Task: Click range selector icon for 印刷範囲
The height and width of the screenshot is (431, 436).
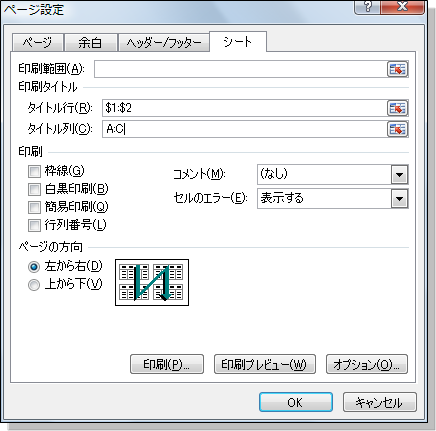Action: (397, 69)
